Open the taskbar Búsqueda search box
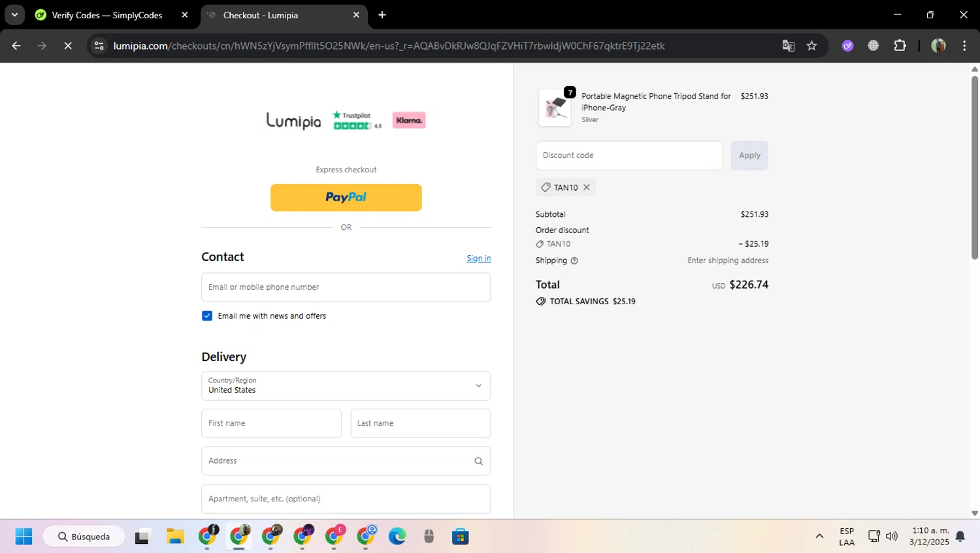The height and width of the screenshot is (553, 980). [84, 537]
